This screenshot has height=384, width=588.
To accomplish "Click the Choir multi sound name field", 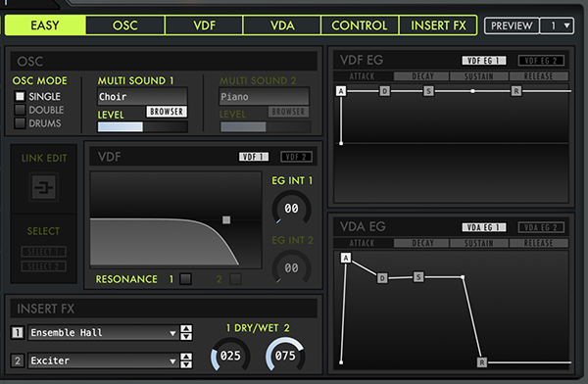I will click(142, 97).
